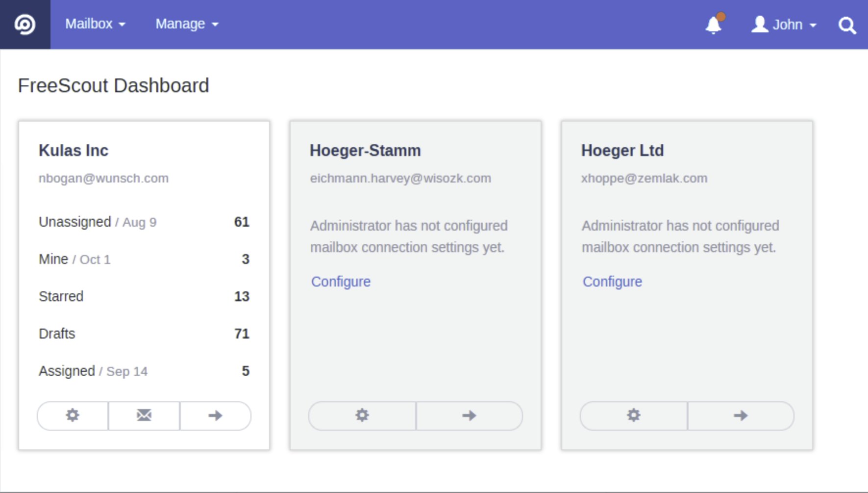Click the notification bell icon
Viewport: 868px width, 493px height.
click(x=713, y=25)
